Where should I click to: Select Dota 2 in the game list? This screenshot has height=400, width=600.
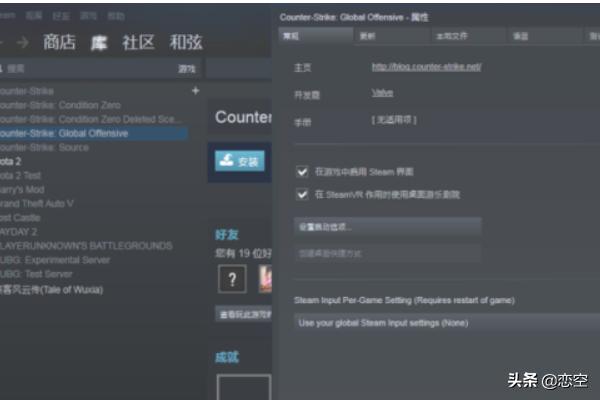(10, 162)
